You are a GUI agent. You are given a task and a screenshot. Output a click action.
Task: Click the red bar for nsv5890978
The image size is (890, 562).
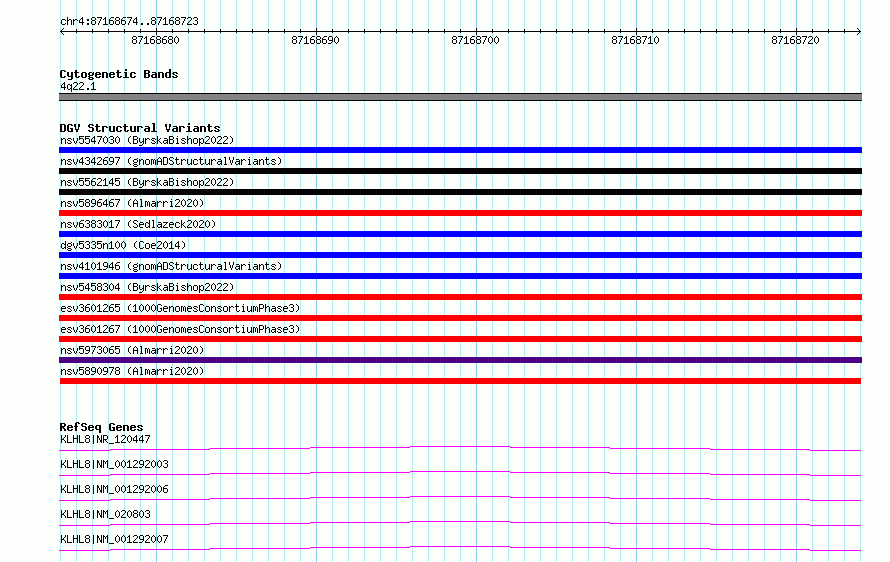(460, 381)
